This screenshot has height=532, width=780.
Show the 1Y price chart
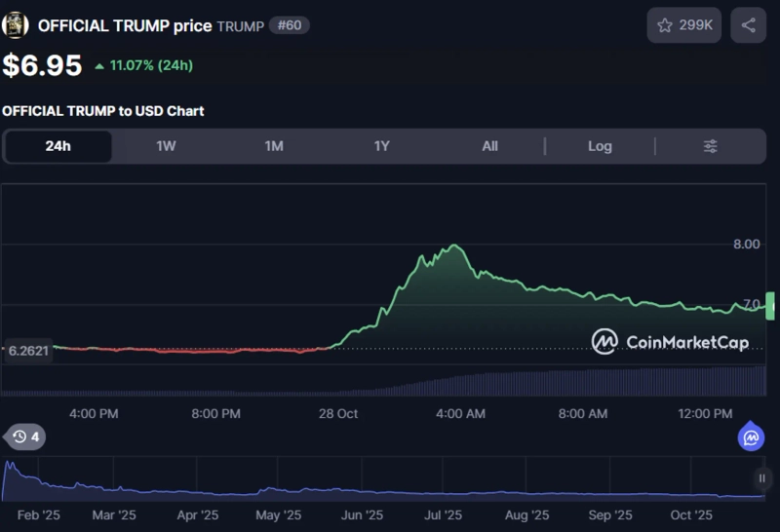[x=382, y=146]
